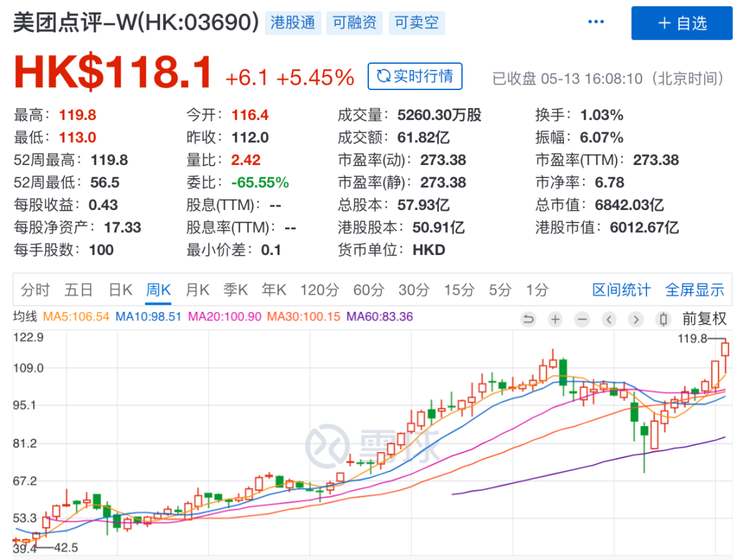Open 全屏显示 fullscreen link

[694, 290]
